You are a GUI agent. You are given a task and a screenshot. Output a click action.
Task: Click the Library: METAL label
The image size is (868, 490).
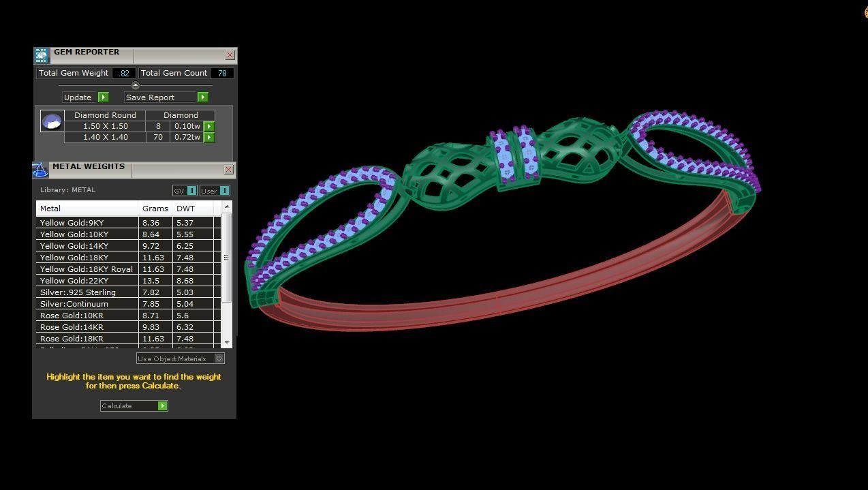(67, 190)
